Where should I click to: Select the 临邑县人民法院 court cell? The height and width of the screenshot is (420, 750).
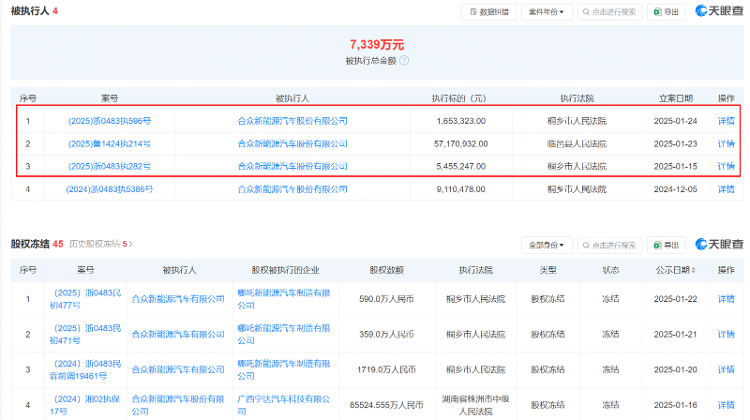(x=577, y=144)
